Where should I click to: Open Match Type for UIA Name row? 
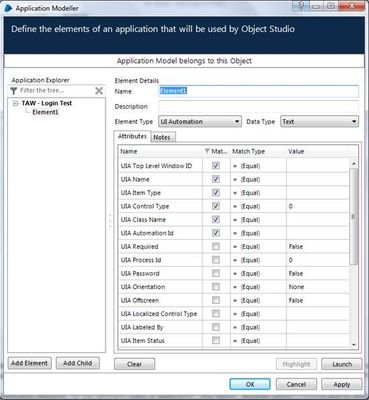[258, 179]
